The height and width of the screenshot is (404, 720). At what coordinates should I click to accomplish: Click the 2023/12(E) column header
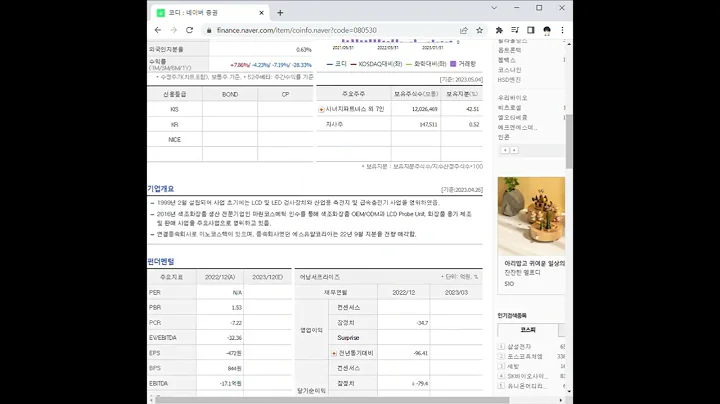(x=268, y=277)
